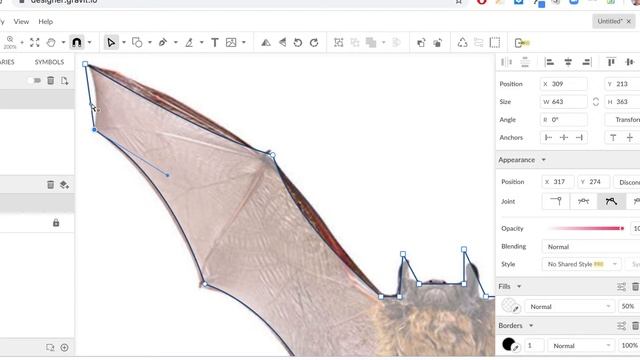Screen dimensions: 640x360
Task: Open the Pen tool options dropdown
Action: click(x=176, y=42)
